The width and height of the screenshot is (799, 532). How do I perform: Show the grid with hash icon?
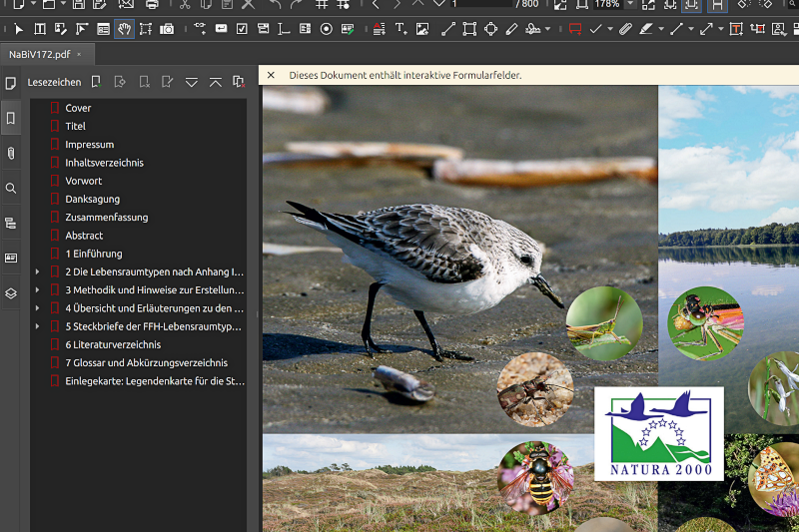click(321, 5)
